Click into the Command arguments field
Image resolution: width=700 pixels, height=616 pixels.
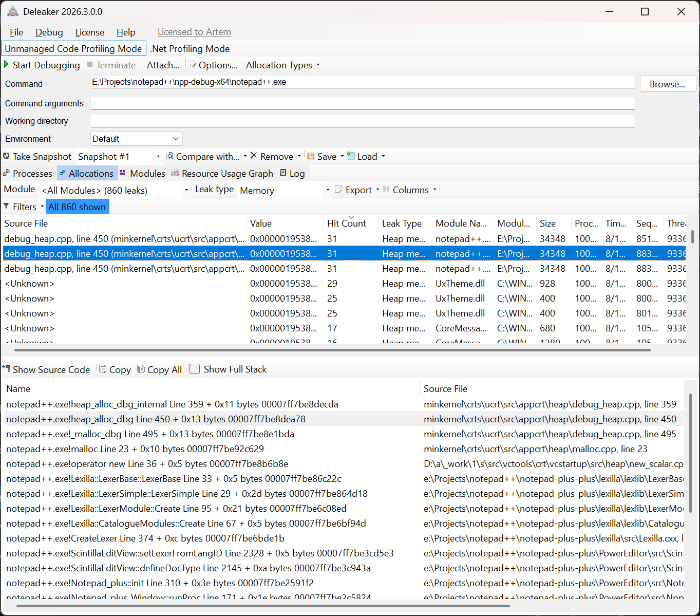363,103
